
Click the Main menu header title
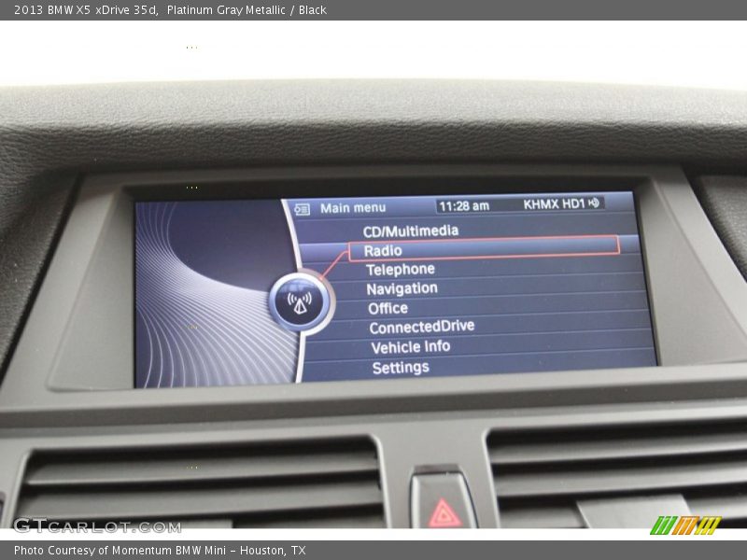[x=353, y=207]
